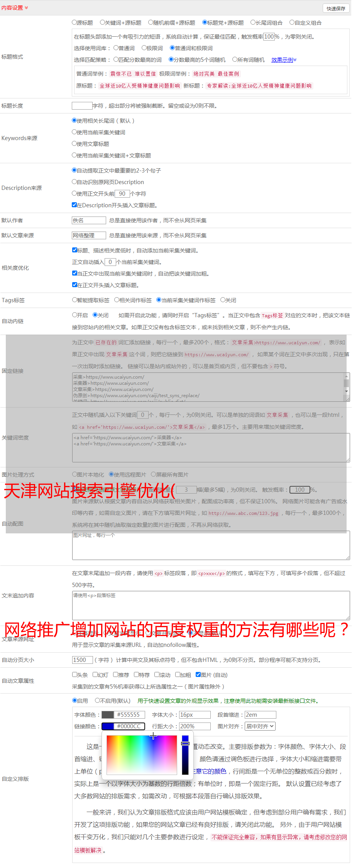Viewport: 352px width, 868px height.
Task: Check the 加粗 article attribute
Action: tap(178, 675)
